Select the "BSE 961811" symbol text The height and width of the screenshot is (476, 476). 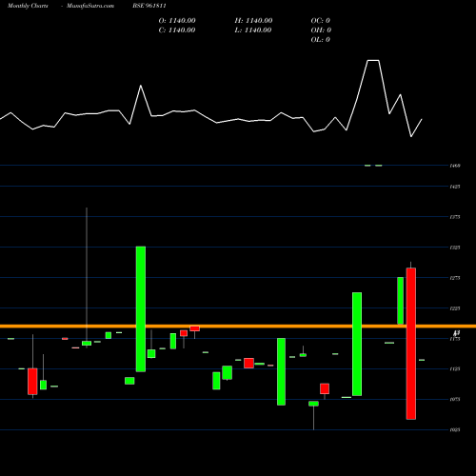[x=149, y=6]
